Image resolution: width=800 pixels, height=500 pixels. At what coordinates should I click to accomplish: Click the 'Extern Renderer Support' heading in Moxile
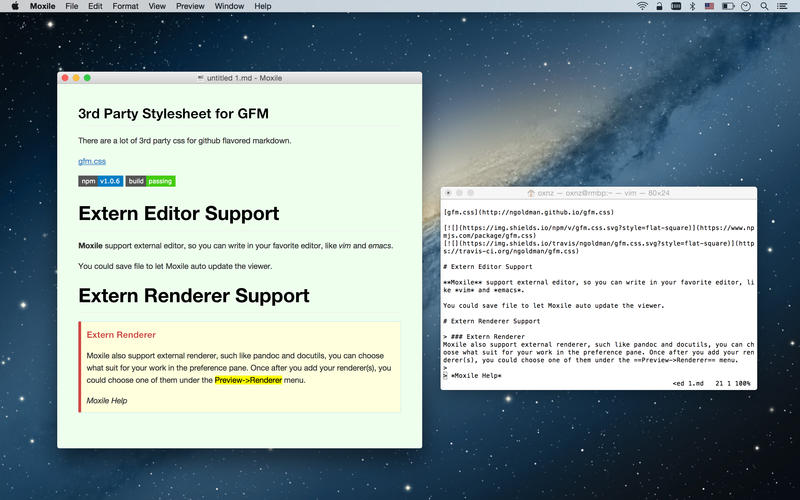[x=194, y=295]
